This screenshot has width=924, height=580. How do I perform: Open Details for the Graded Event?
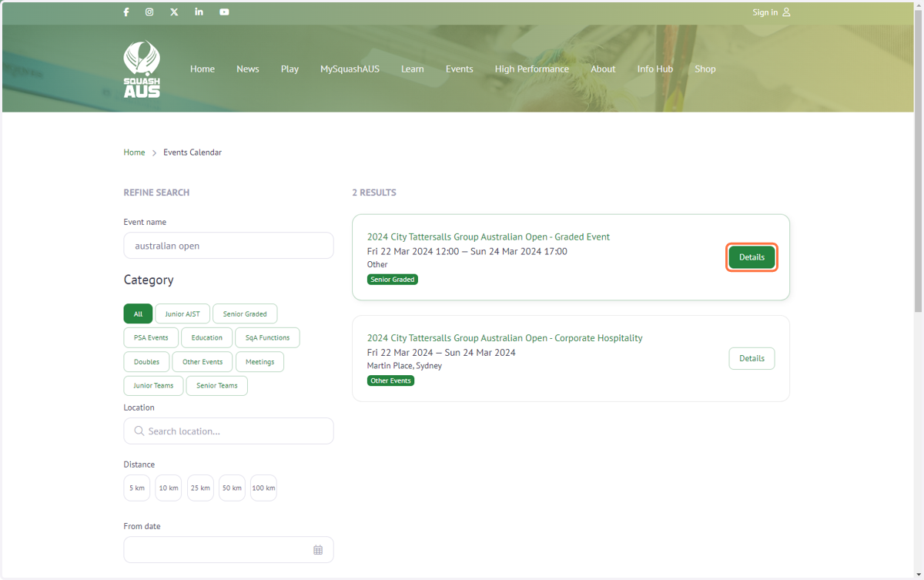coord(752,257)
